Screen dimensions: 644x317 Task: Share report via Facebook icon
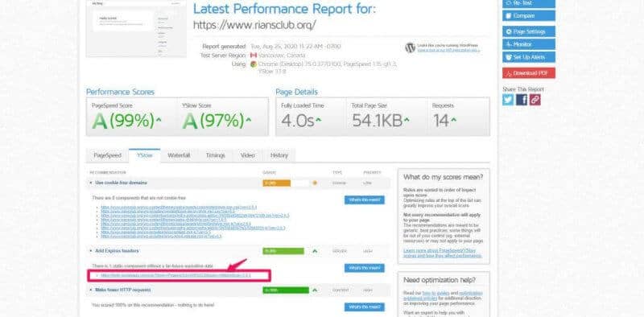(x=522, y=100)
